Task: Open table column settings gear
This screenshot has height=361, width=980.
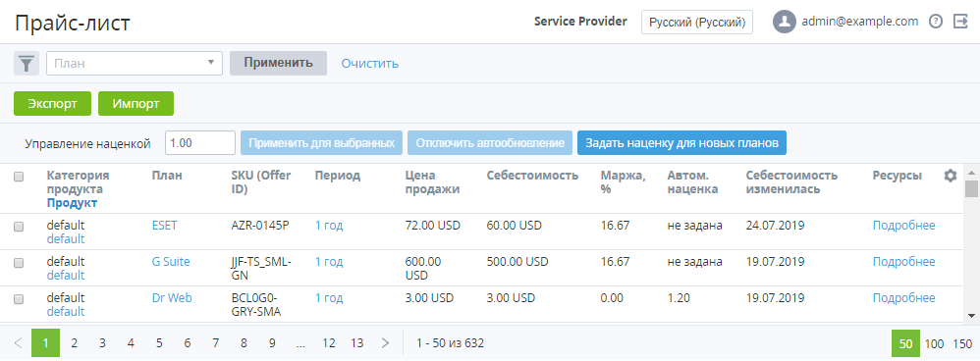Action: pos(950,177)
